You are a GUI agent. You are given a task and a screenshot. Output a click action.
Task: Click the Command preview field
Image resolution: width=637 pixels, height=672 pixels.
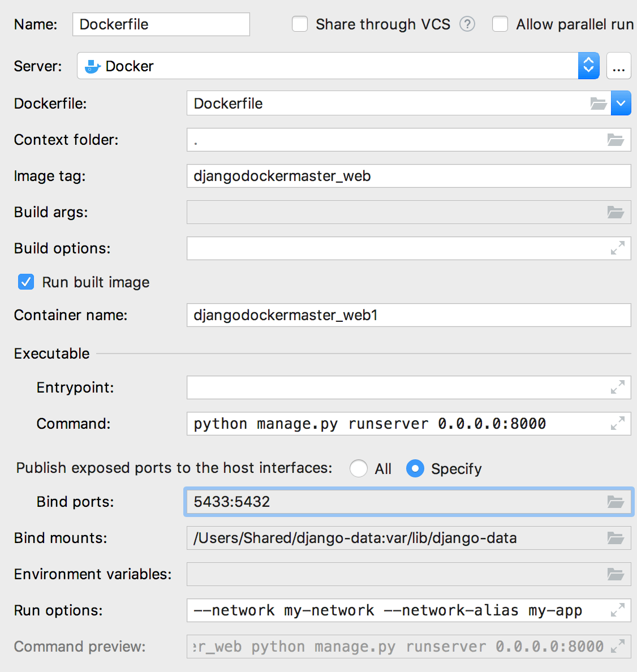tap(409, 647)
